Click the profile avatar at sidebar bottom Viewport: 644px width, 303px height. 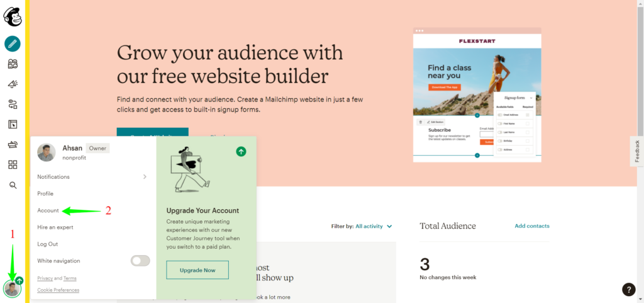(x=12, y=289)
